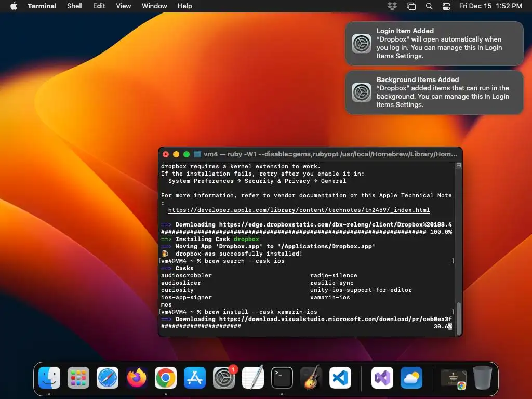Open Launchpad in the dock
This screenshot has width=532, height=399.
[x=78, y=377]
